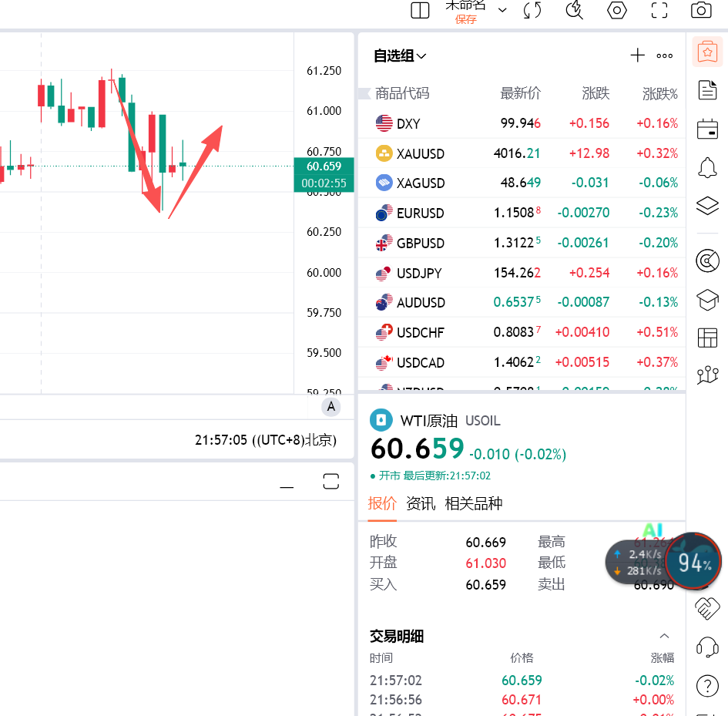Open the watchlist panel star icon
This screenshot has width=728, height=716.
point(706,52)
